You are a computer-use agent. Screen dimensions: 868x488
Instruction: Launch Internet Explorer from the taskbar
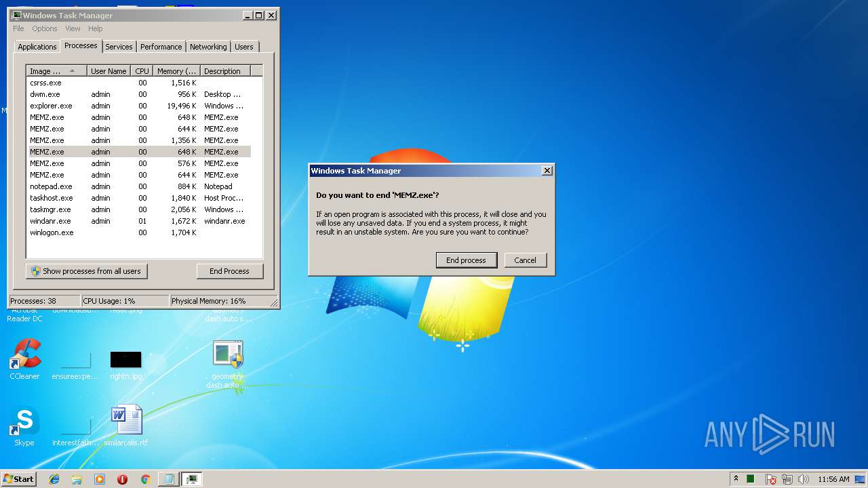[54, 479]
